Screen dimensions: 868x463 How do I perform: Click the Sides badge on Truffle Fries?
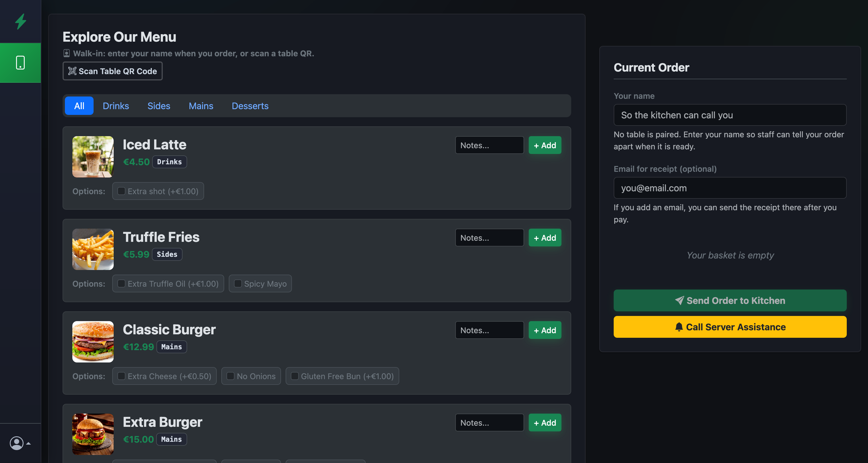(167, 254)
